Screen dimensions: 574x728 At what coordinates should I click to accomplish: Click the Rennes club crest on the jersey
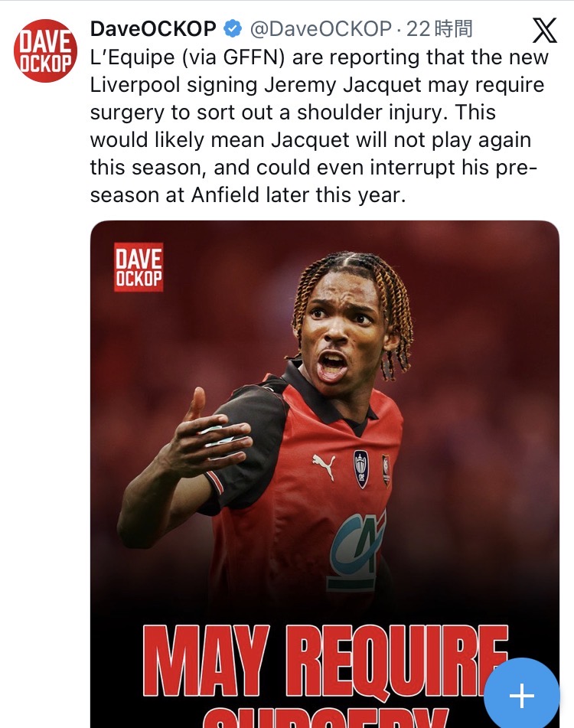(x=386, y=470)
